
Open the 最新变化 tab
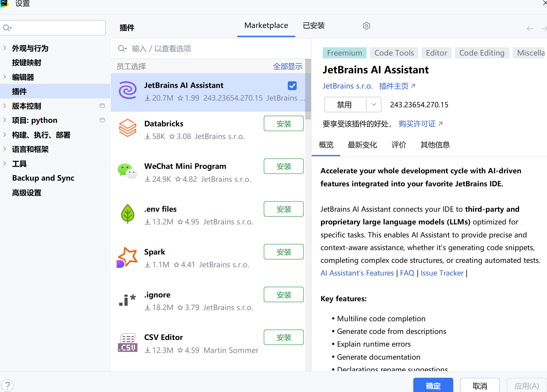coord(362,145)
